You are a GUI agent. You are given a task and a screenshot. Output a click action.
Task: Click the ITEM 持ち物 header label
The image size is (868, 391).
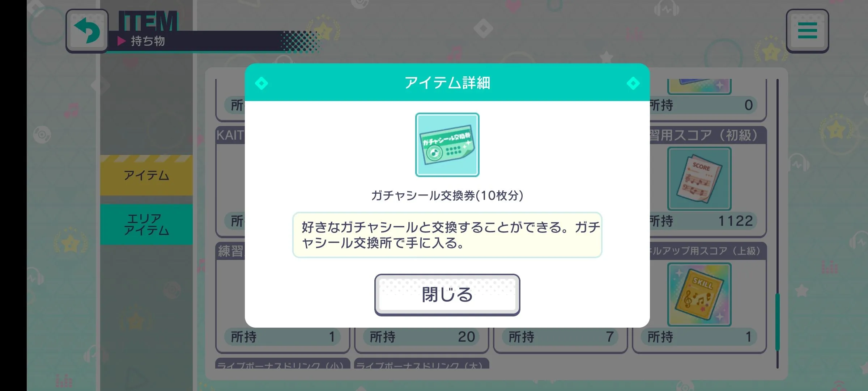148,29
